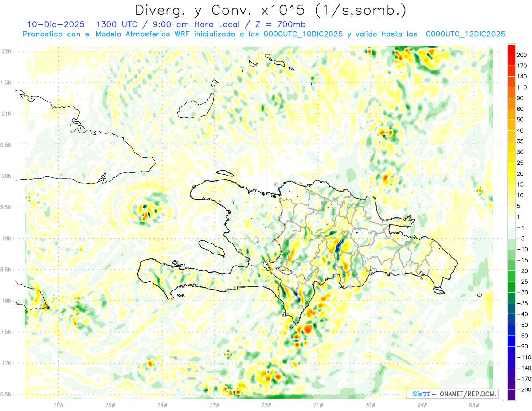Click the latitude label "18N"

pyautogui.click(x=7, y=301)
